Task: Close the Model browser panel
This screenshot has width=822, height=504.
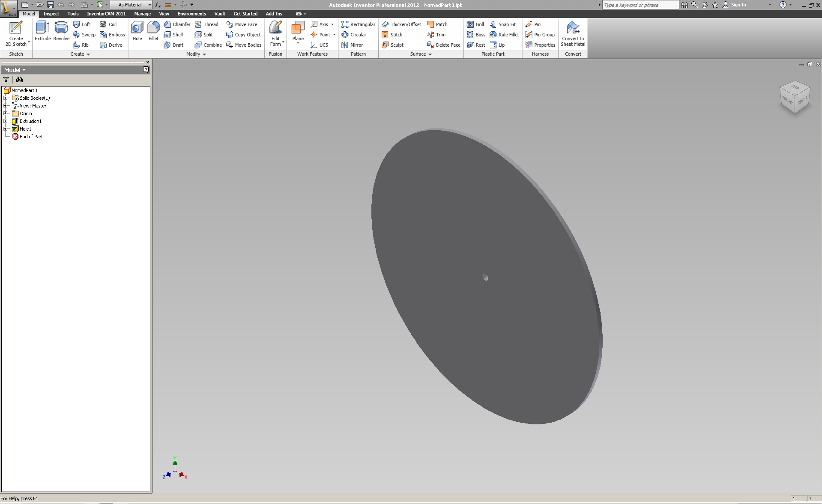Action: [x=148, y=63]
